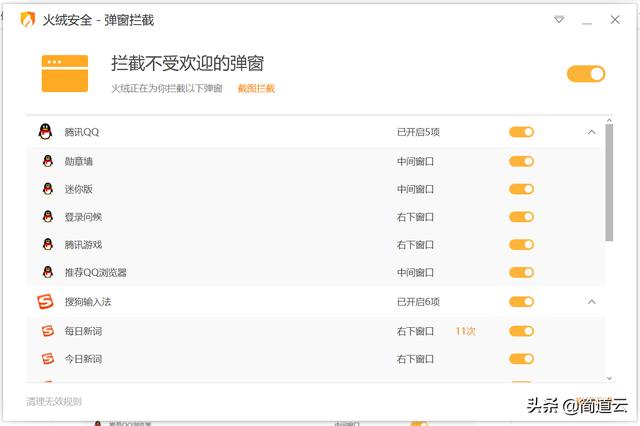The width and height of the screenshot is (640, 426).
Task: Click the Huorong shield logo icon
Action: [27, 19]
